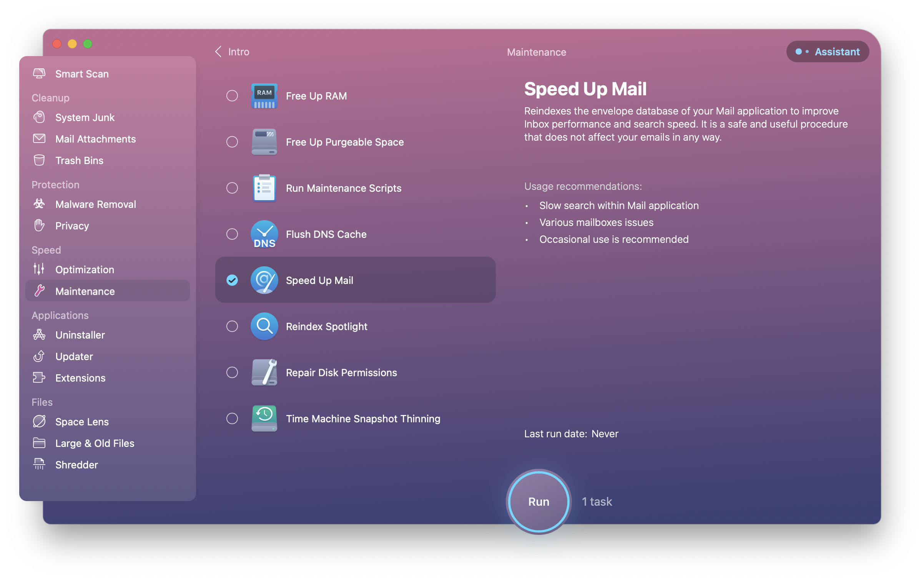Click the Large & Old Files folder icon
The height and width of the screenshot is (581, 924).
(39, 443)
